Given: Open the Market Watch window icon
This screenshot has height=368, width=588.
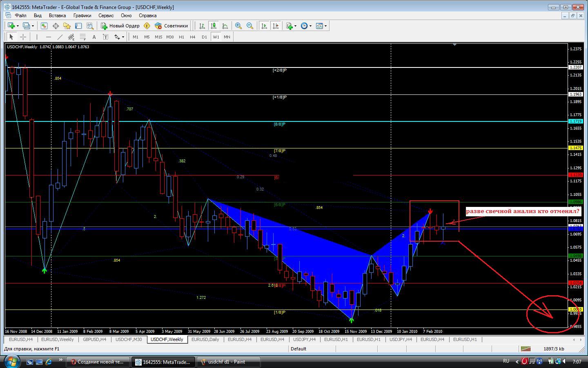Looking at the screenshot, I should click(x=44, y=26).
